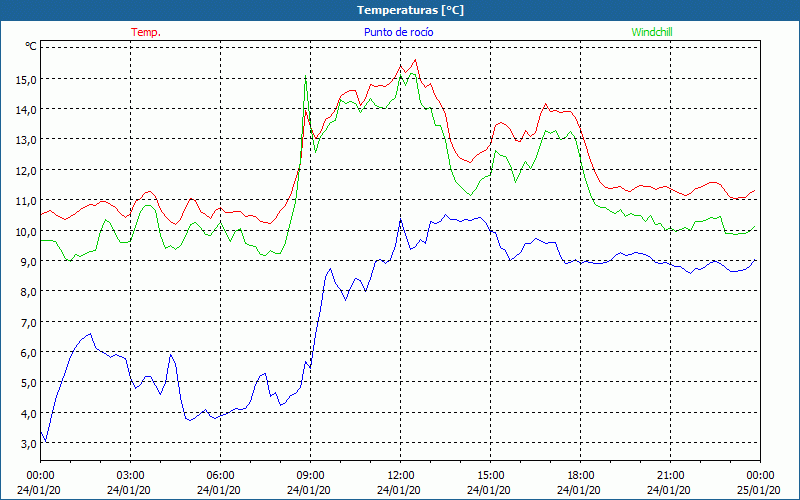Image resolution: width=800 pixels, height=500 pixels.
Task: Click the 6,0 y-axis value
Action: click(30, 353)
